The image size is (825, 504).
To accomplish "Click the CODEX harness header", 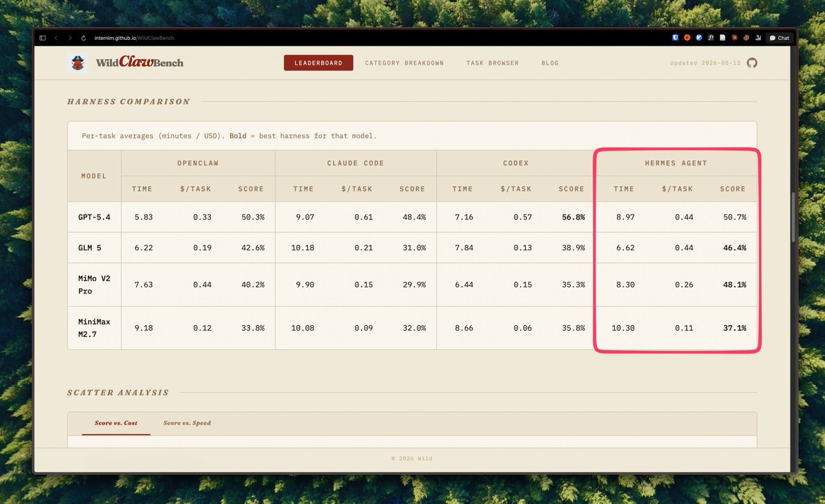I will (x=516, y=164).
